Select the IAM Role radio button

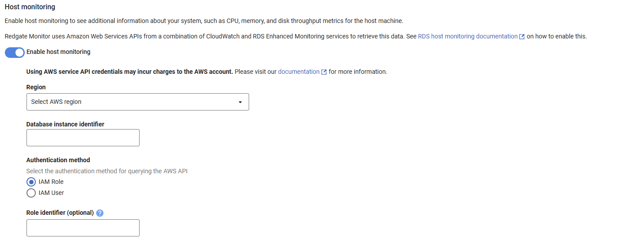tap(31, 182)
